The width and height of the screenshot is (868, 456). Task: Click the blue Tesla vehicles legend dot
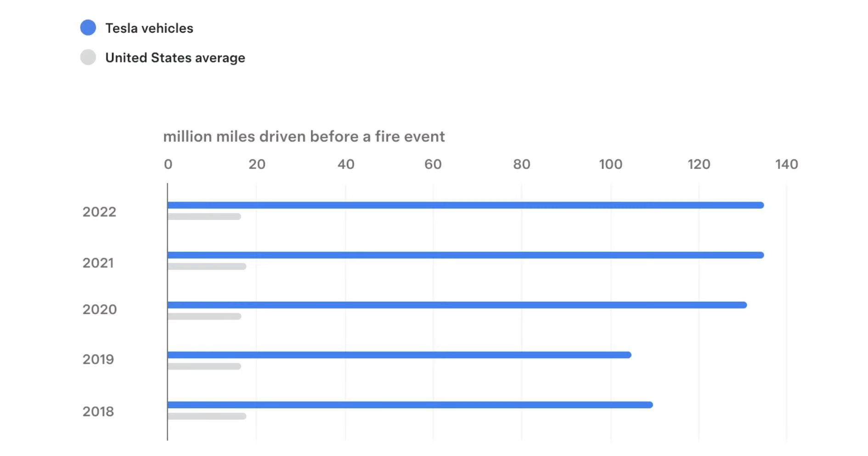click(88, 28)
